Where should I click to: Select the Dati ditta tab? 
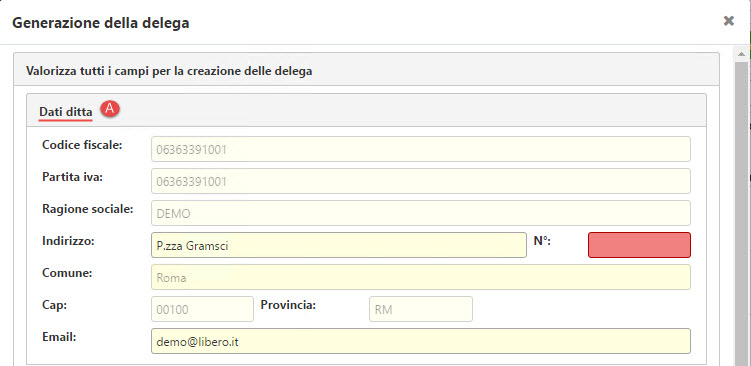[x=66, y=113]
